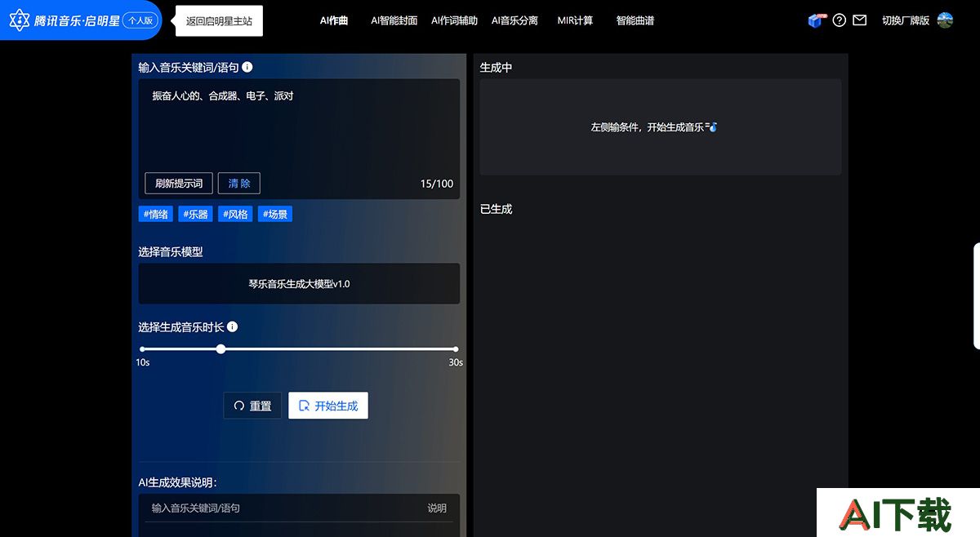Select the #情绪 tag
The image size is (980, 537).
[x=155, y=214]
